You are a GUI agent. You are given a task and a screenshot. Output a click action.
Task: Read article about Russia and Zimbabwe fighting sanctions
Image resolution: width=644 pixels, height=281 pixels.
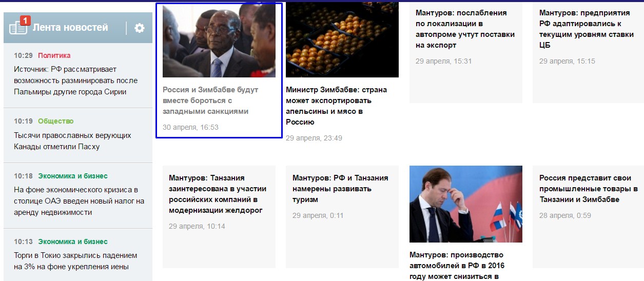(x=210, y=101)
